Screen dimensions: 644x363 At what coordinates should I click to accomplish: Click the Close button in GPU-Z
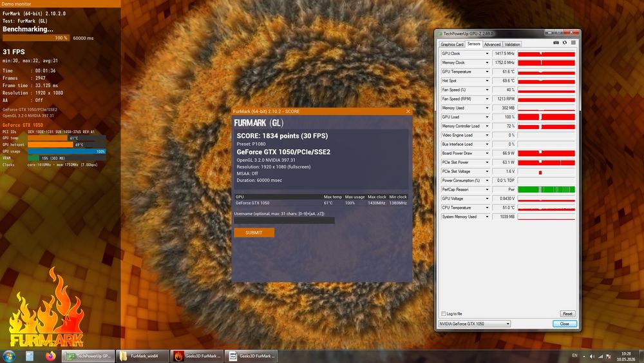pyautogui.click(x=565, y=324)
